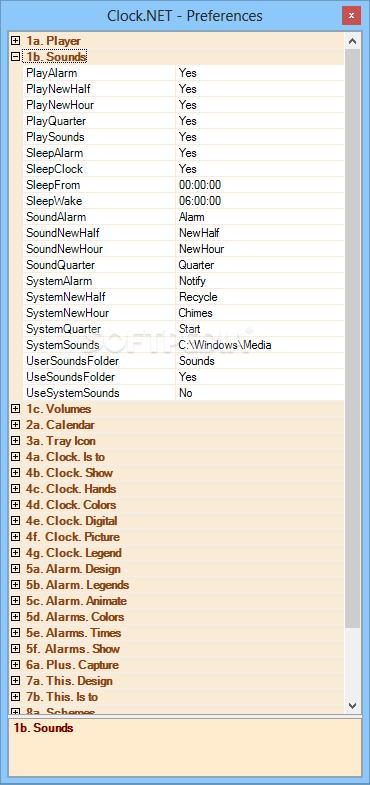Select the PlayNewHalf property row

[x=184, y=89]
